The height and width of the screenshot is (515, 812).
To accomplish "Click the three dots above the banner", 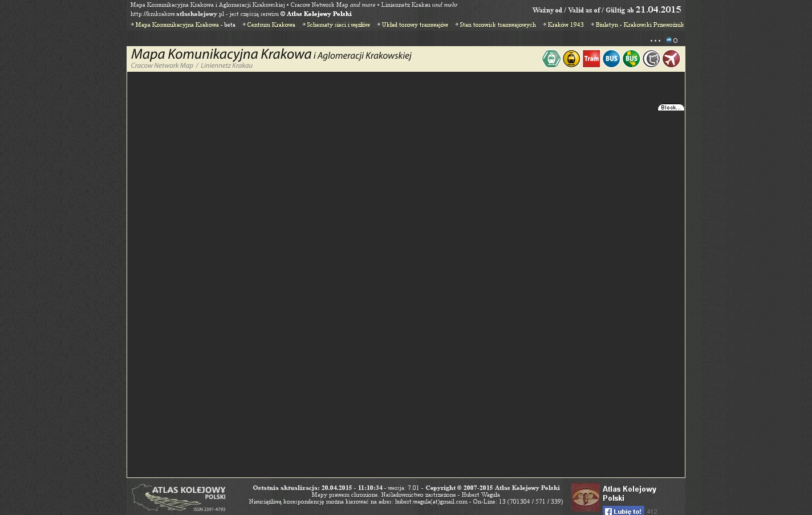I will pyautogui.click(x=655, y=40).
